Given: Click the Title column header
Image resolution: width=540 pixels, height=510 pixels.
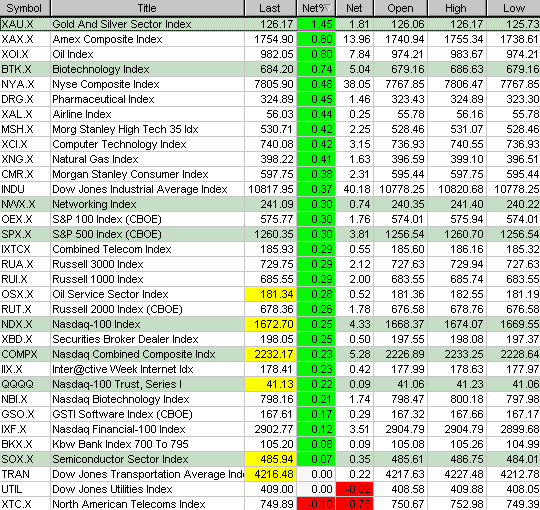Looking at the screenshot, I should (147, 8).
